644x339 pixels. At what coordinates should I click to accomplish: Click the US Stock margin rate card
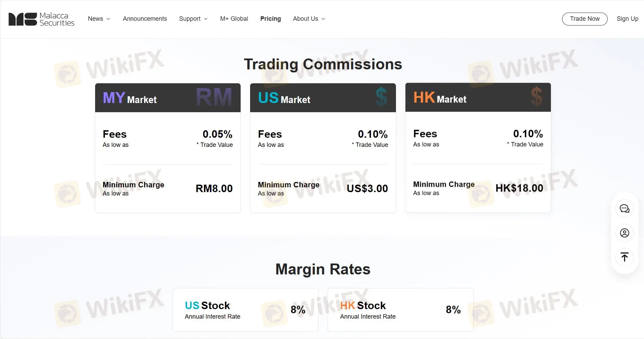245,310
